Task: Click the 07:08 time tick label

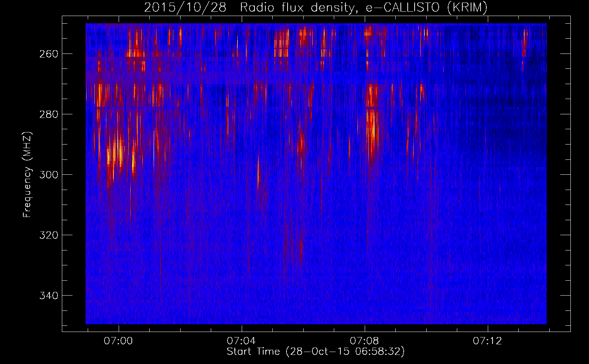Action: (x=364, y=341)
